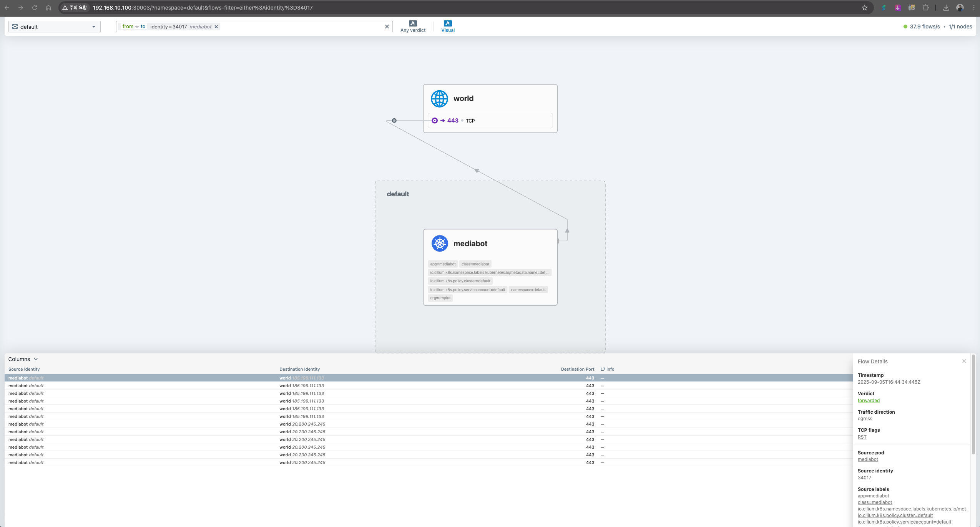The image size is (980, 527).
Task: Click the app=mediabot label chip on mediabot card
Action: point(443,264)
